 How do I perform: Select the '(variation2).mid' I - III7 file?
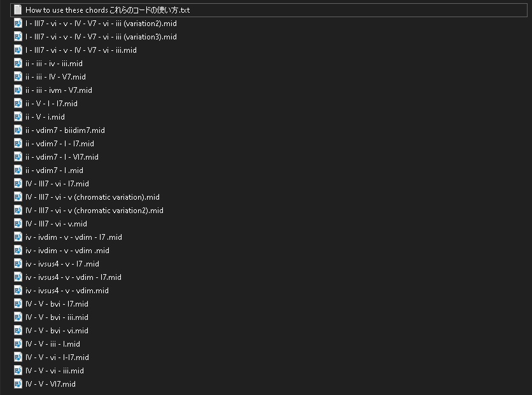(101, 24)
